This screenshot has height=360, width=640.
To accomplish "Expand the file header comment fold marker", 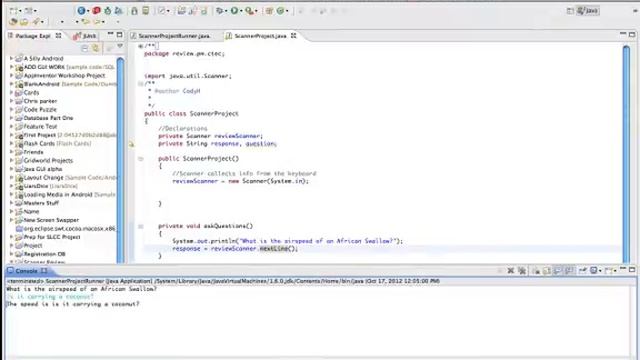I will (140, 46).
